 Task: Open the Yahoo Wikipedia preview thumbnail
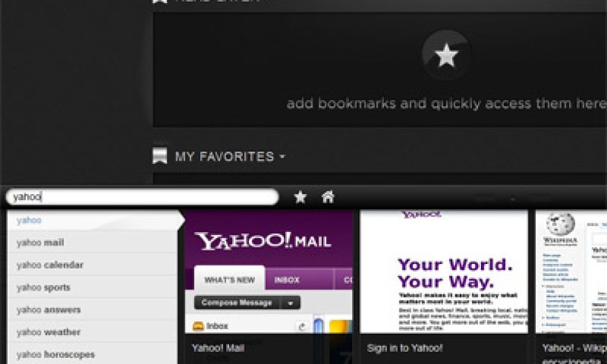point(571,271)
